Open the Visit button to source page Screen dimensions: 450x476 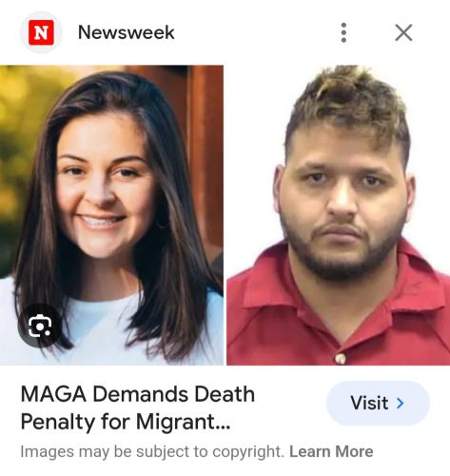coord(378,403)
